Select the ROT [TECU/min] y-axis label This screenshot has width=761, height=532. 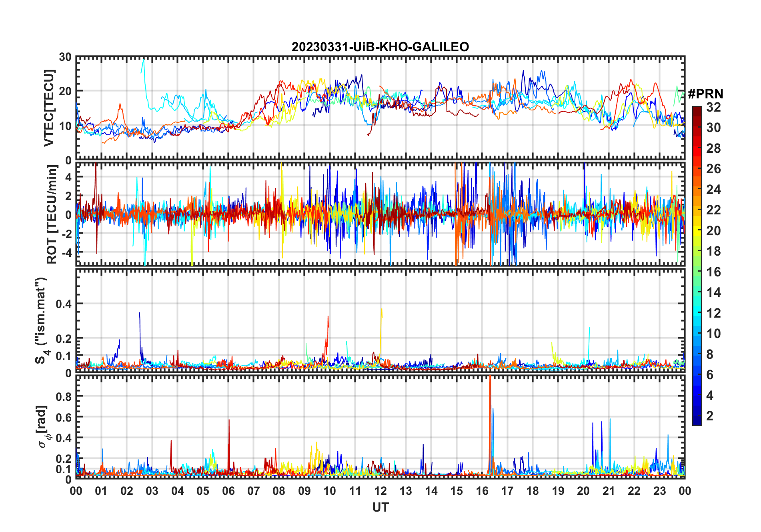coord(52,214)
